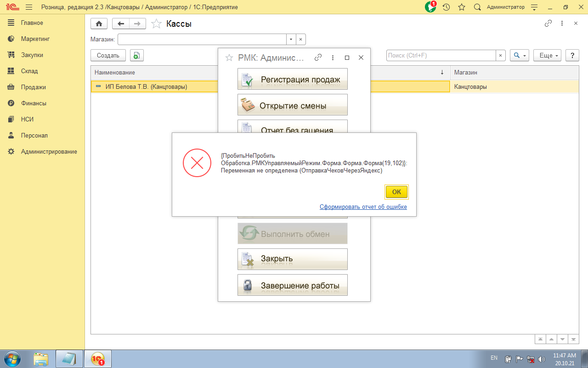Open Главное section in sidebar

(32, 23)
